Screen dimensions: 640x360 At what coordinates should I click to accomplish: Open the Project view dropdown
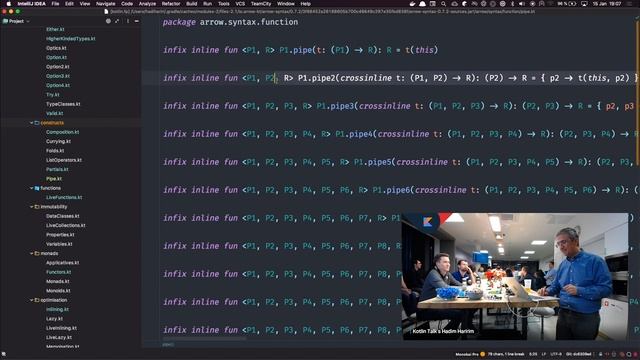tap(16, 21)
